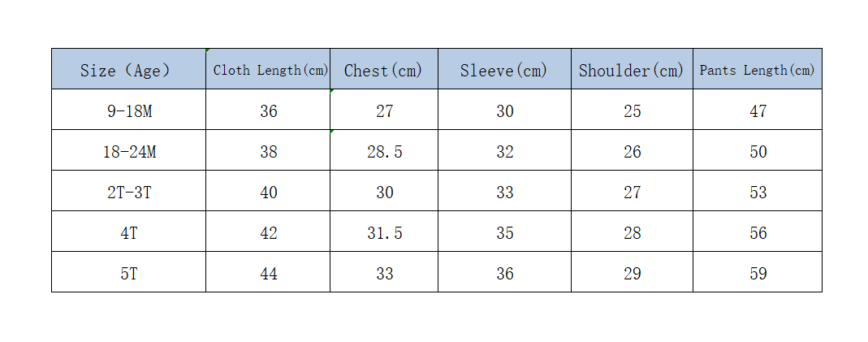Select the sleeve value 35 cell
This screenshot has width=868, height=342.
click(504, 232)
